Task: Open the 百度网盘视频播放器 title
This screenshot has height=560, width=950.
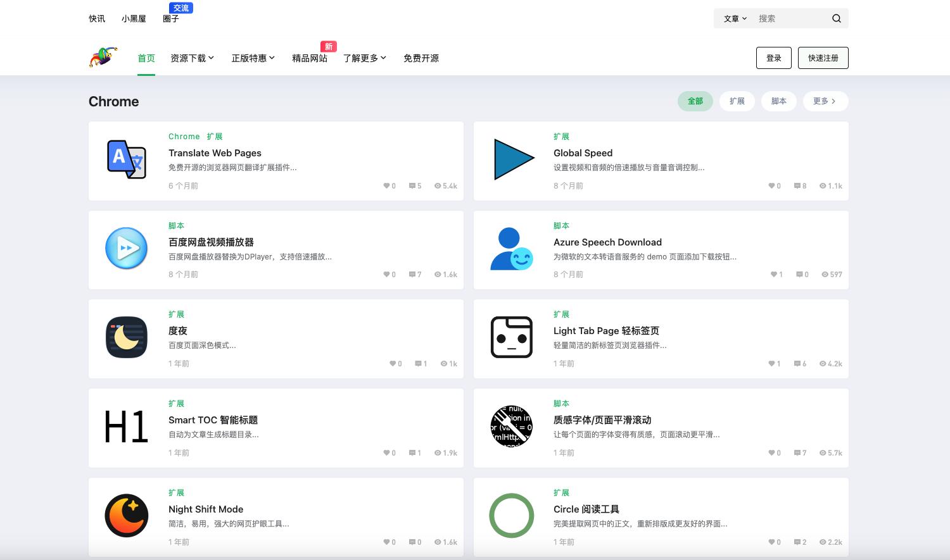Action: coord(211,242)
